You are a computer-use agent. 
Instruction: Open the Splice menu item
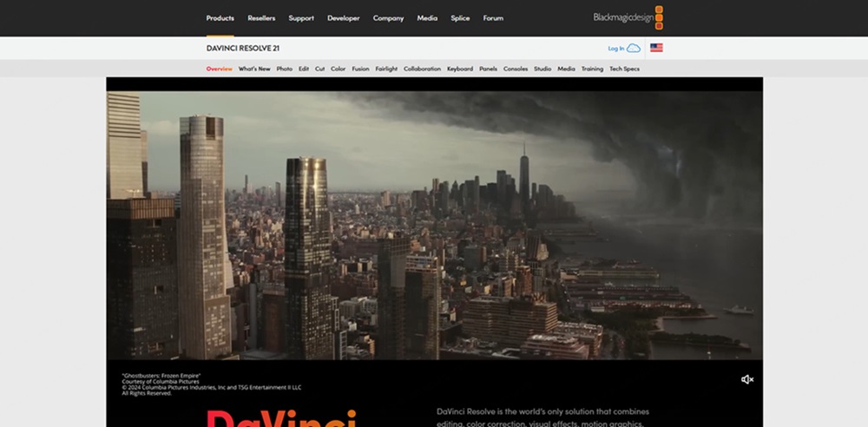point(460,18)
